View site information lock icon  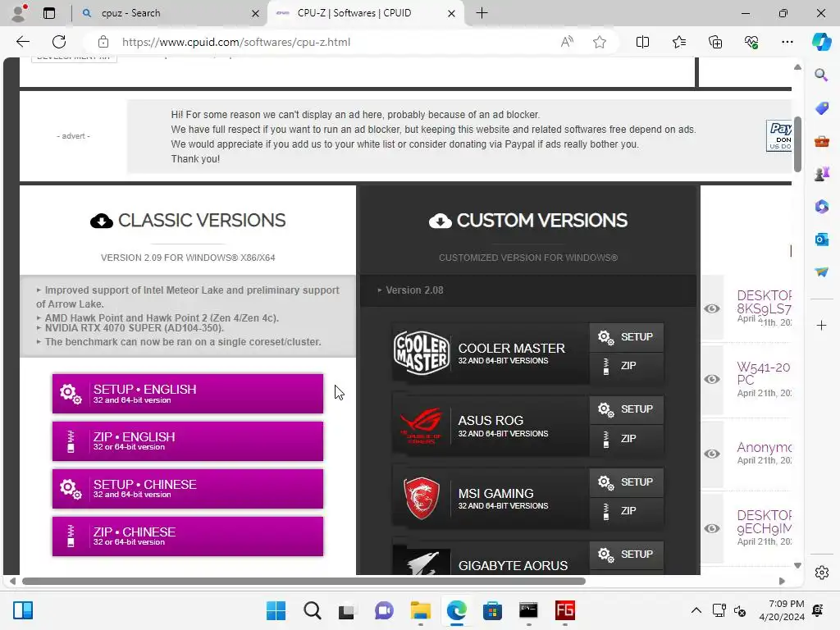pos(103,42)
